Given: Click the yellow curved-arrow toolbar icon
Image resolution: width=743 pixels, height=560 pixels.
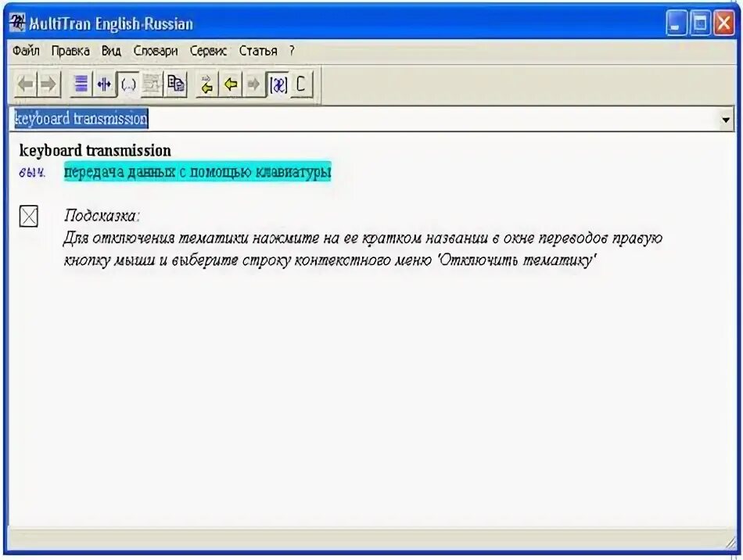Looking at the screenshot, I should pos(207,84).
